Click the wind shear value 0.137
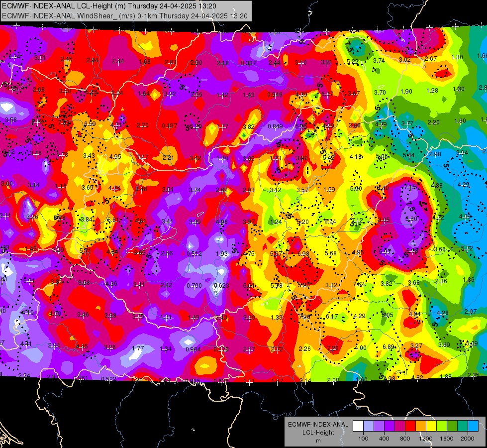Viewport: 487px width, 448px height. (x=170, y=126)
